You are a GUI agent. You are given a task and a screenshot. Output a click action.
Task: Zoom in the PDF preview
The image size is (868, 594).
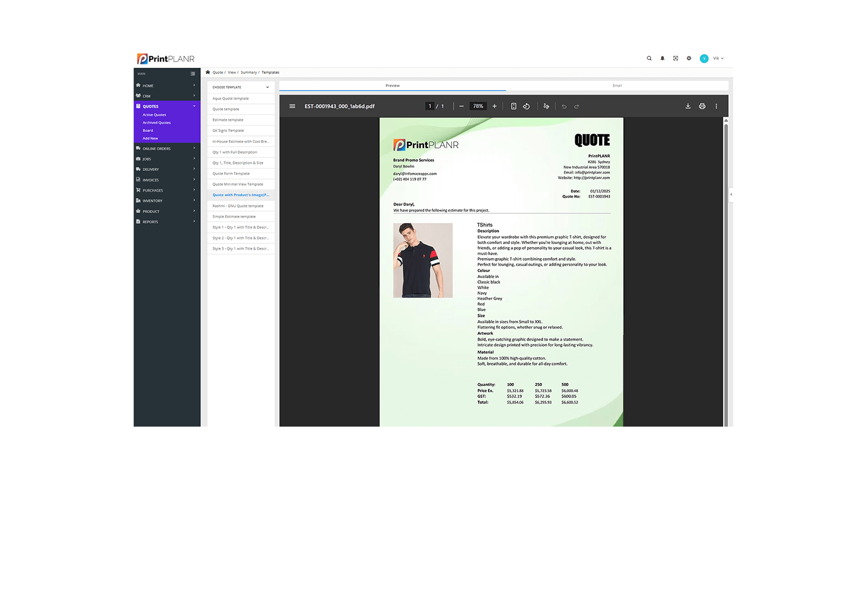click(494, 106)
